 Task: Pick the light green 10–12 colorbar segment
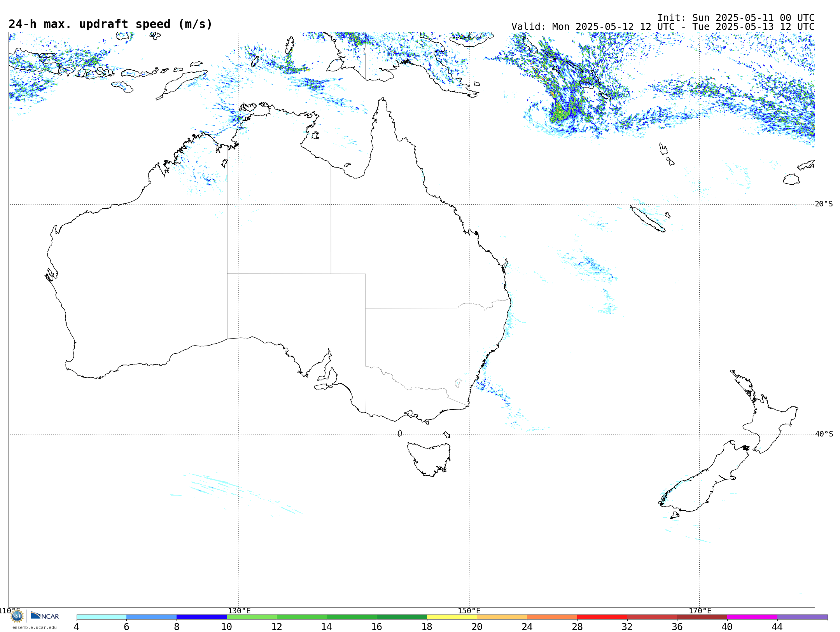point(252,617)
